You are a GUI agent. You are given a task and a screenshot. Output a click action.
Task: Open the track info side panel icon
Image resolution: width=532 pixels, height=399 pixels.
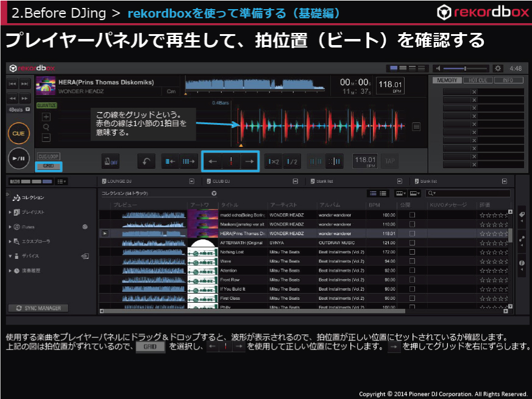point(522,263)
